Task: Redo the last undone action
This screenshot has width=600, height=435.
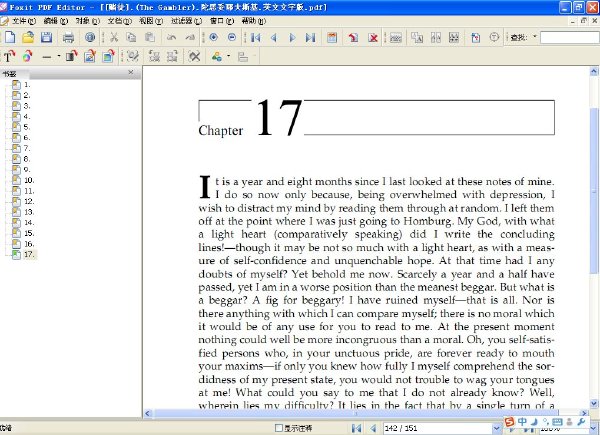Action: [x=190, y=37]
